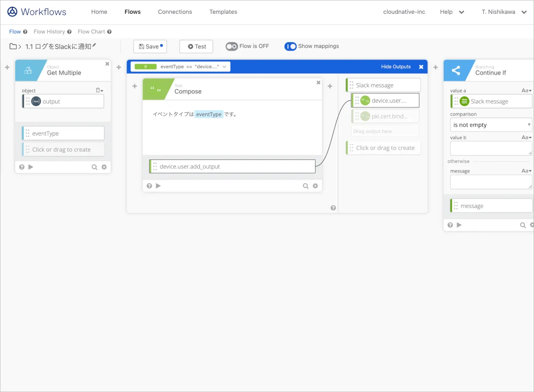Click plus icon left of Get Multiple
Viewport: 534px width, 392px height.
7,68
